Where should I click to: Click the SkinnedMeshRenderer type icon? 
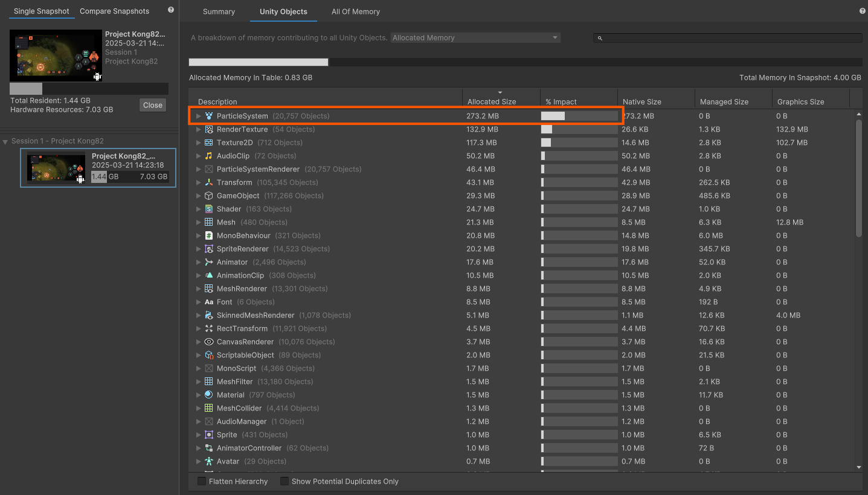pos(209,315)
